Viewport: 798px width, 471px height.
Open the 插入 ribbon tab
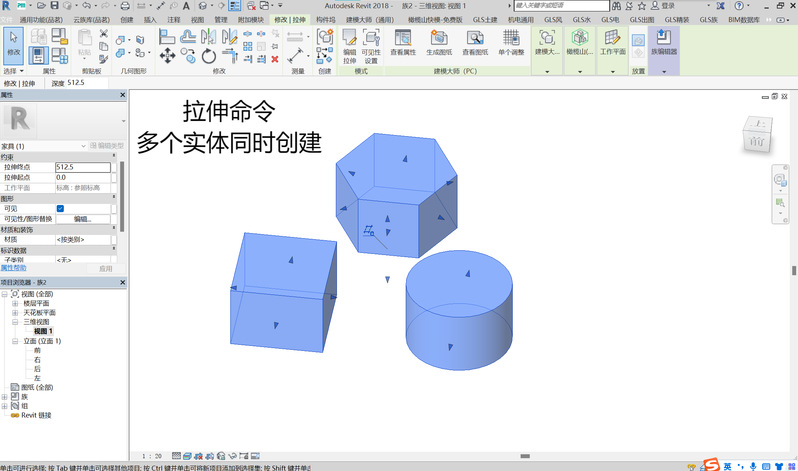149,19
